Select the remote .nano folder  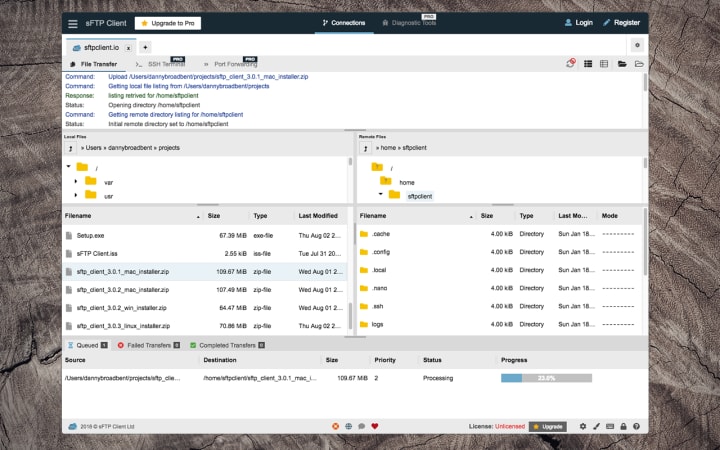coord(501,288)
